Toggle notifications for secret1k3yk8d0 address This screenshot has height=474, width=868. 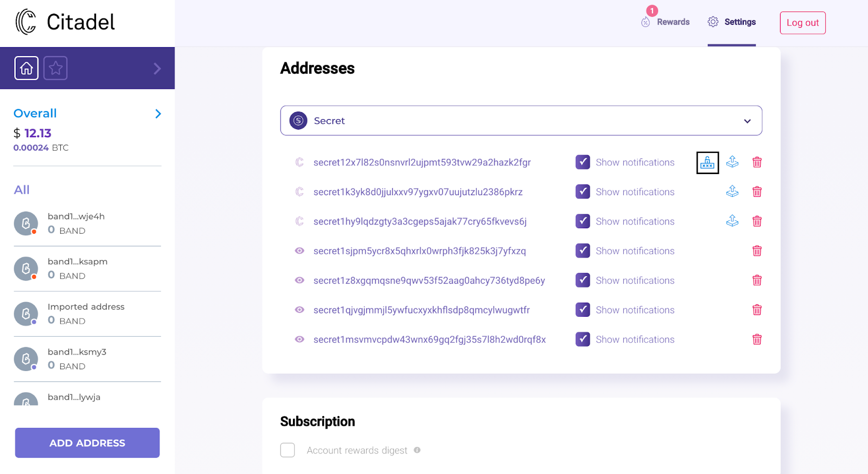tap(583, 191)
